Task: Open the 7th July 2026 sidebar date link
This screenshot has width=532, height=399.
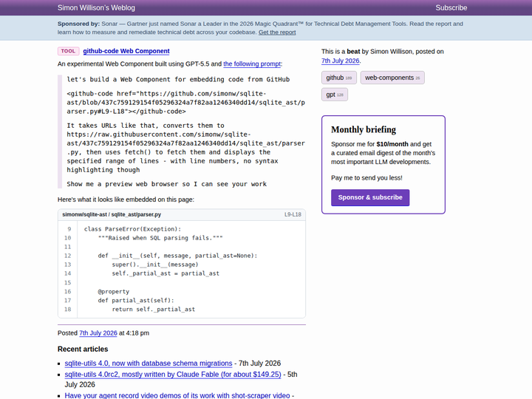Action: coord(340,61)
